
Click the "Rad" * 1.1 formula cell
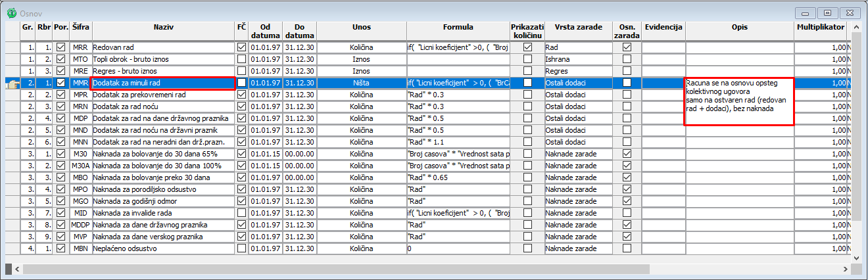458,142
